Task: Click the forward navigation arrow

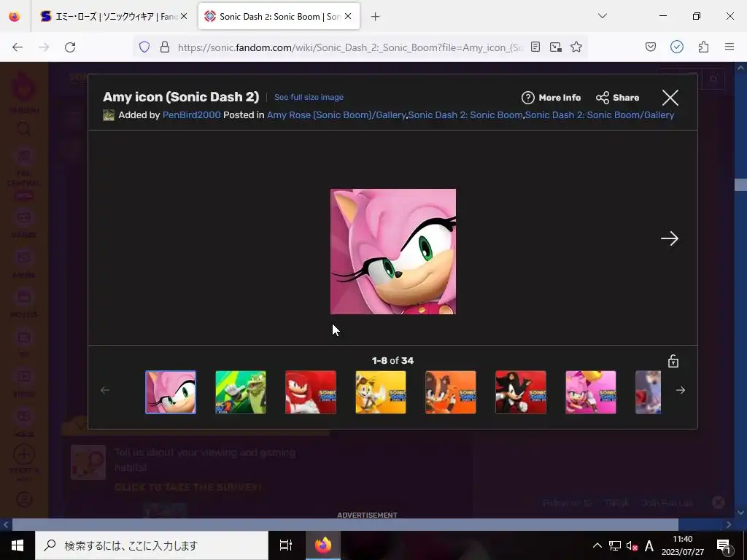Action: tap(44, 47)
